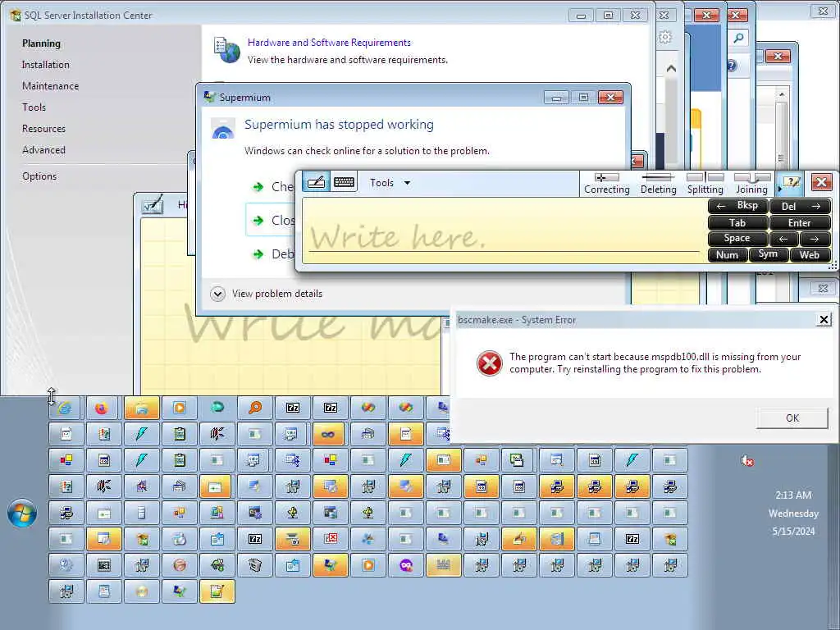Select Resources in SQL Server Installation Center
Image resolution: width=840 pixels, height=630 pixels.
tap(43, 129)
